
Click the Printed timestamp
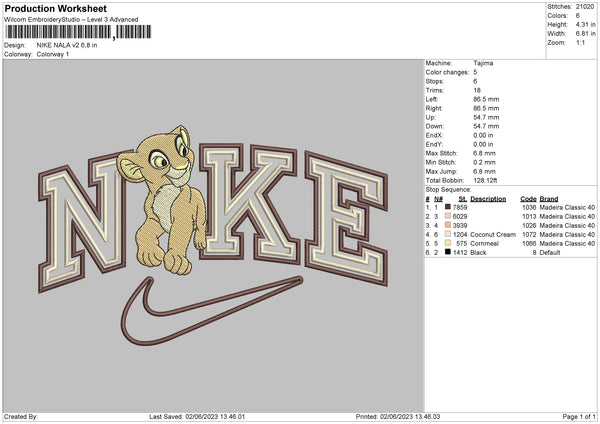[398, 416]
